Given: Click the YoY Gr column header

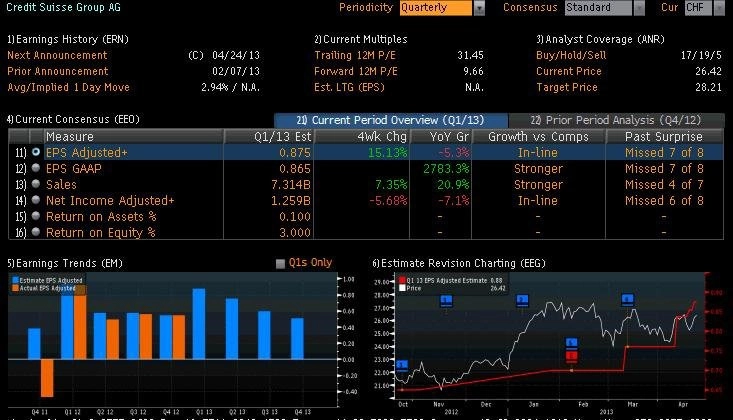Looking at the screenshot, I should (441, 137).
